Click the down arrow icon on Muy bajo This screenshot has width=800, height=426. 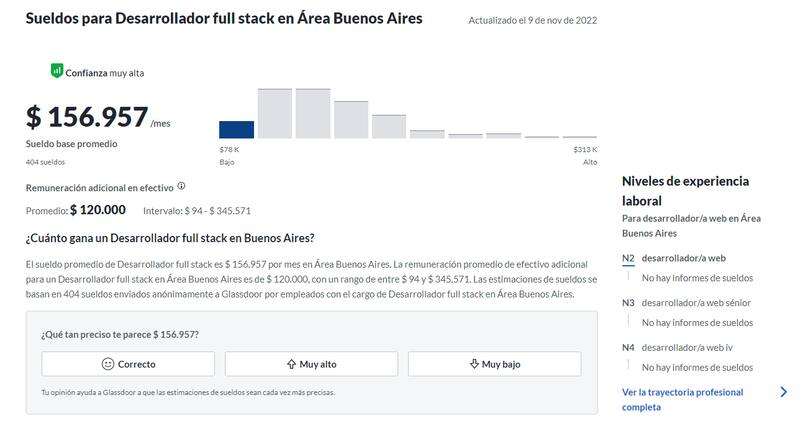point(474,364)
